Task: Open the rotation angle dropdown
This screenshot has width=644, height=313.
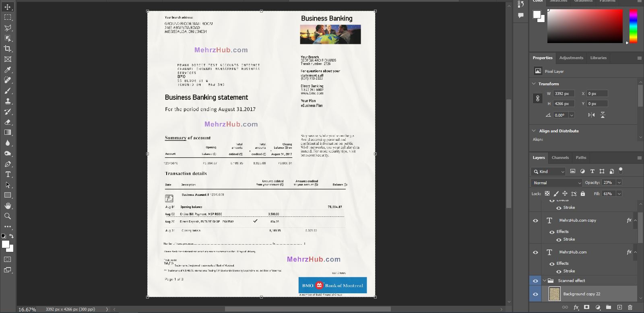Action: click(572, 115)
